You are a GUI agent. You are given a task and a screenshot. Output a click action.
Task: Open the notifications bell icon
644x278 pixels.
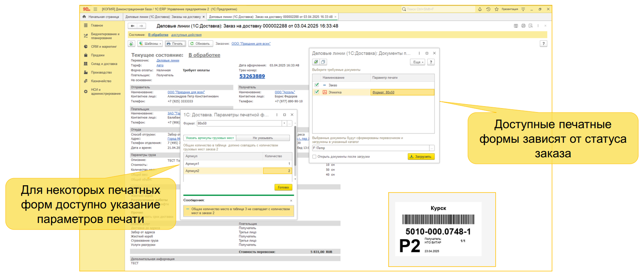click(480, 9)
